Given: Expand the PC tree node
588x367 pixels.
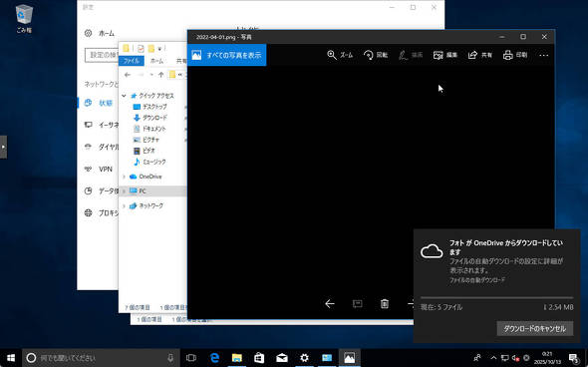Looking at the screenshot, I should point(124,191).
